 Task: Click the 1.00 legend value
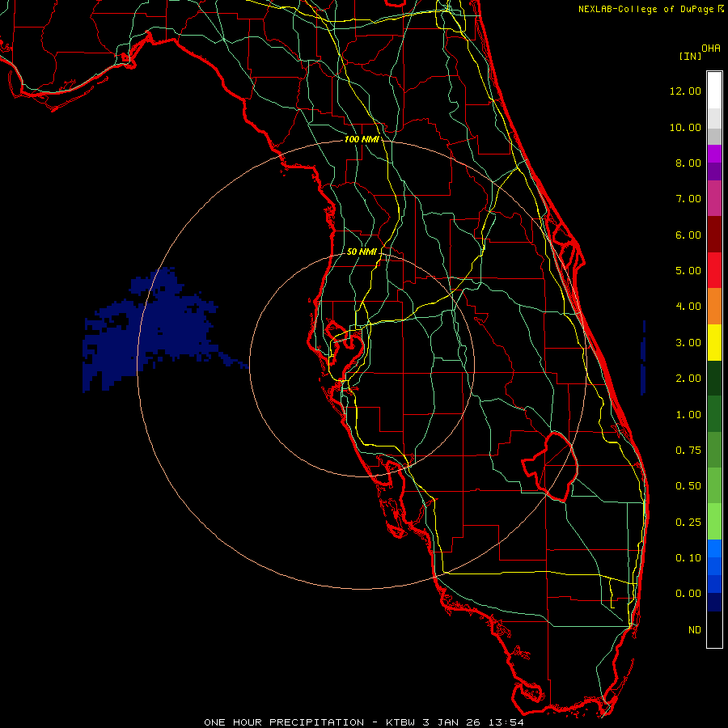(x=688, y=415)
